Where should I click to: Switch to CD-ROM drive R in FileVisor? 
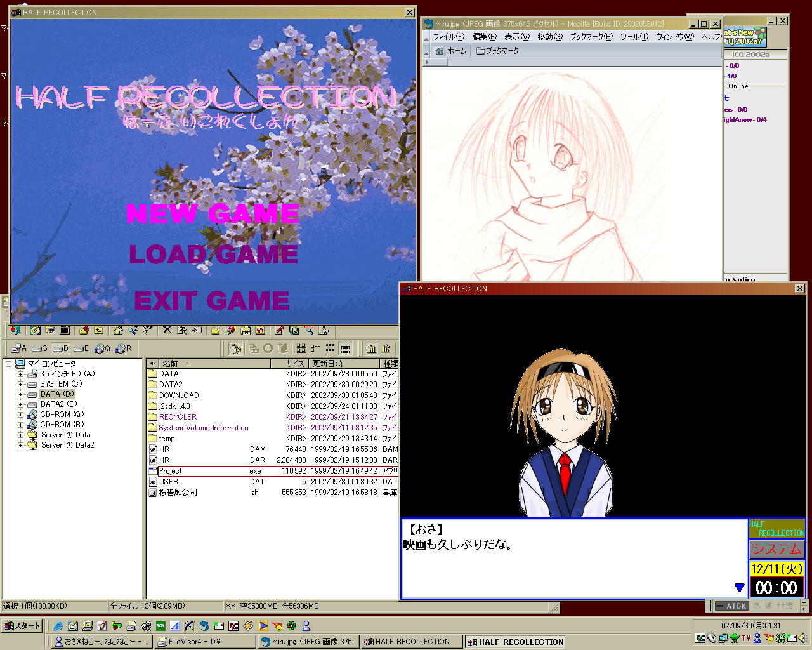124,348
